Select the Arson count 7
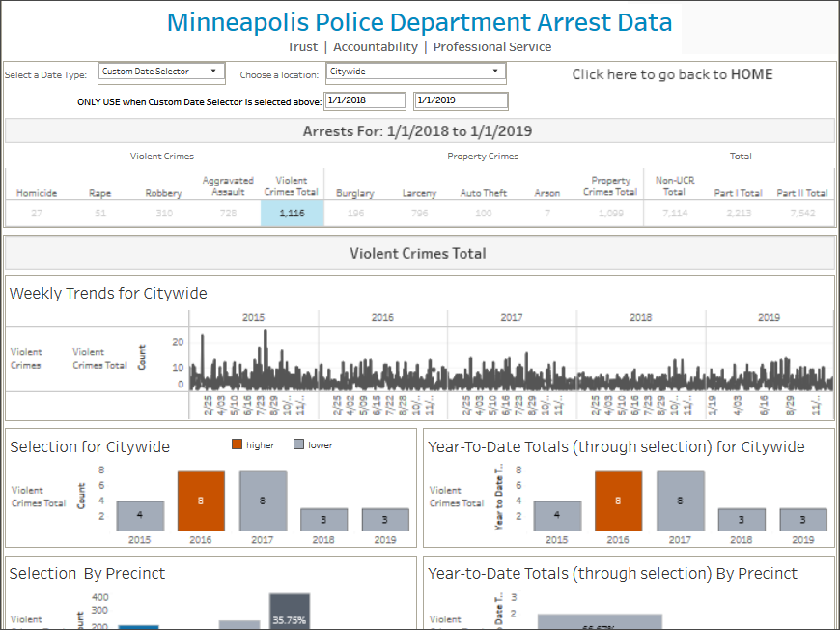This screenshot has height=630, width=840. pos(546,213)
